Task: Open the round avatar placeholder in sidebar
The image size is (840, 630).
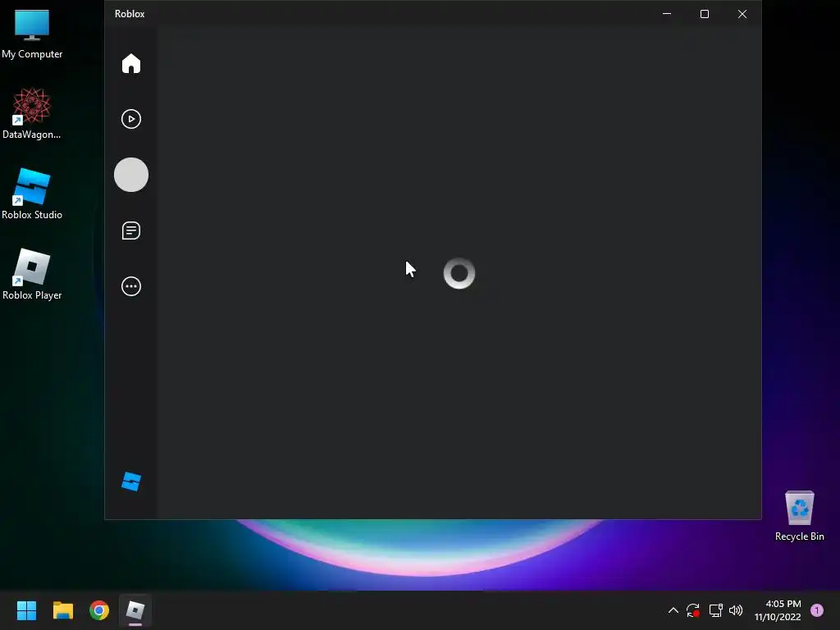Action: pyautogui.click(x=130, y=175)
